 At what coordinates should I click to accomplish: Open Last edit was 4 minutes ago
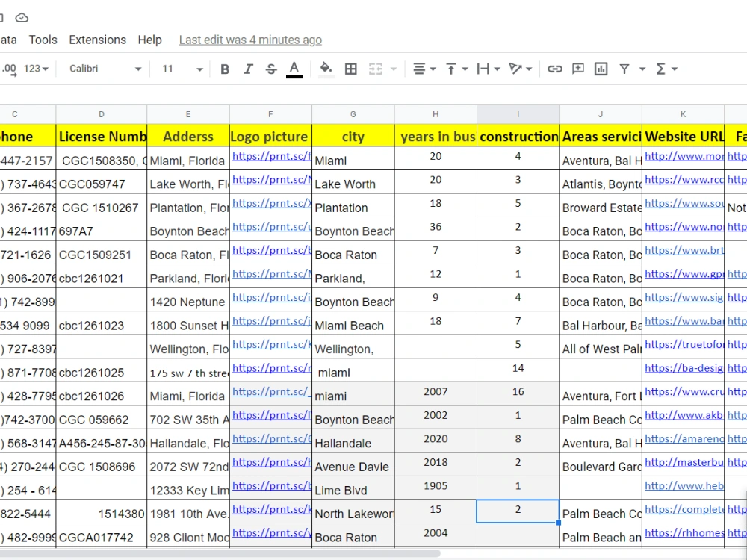250,40
